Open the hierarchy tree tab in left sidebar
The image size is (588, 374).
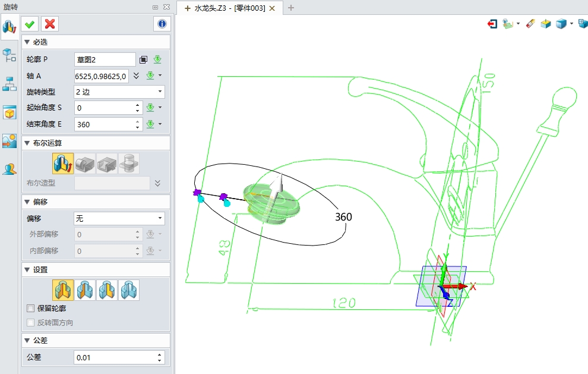pos(10,84)
